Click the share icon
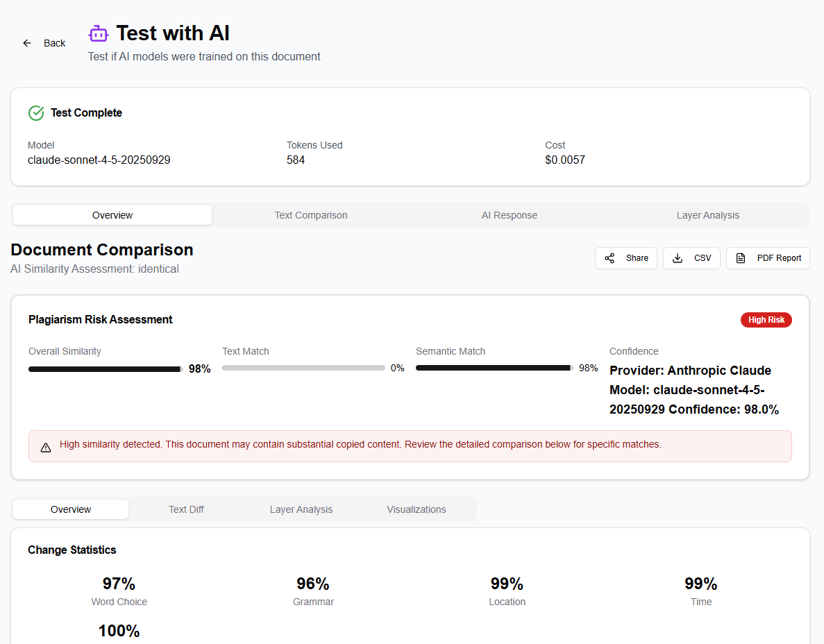 pyautogui.click(x=609, y=258)
